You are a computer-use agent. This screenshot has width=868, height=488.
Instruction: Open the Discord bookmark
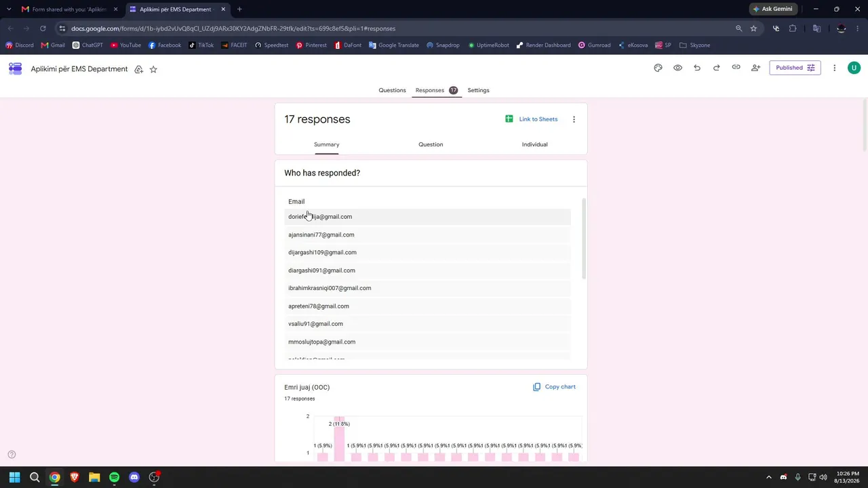click(x=20, y=45)
